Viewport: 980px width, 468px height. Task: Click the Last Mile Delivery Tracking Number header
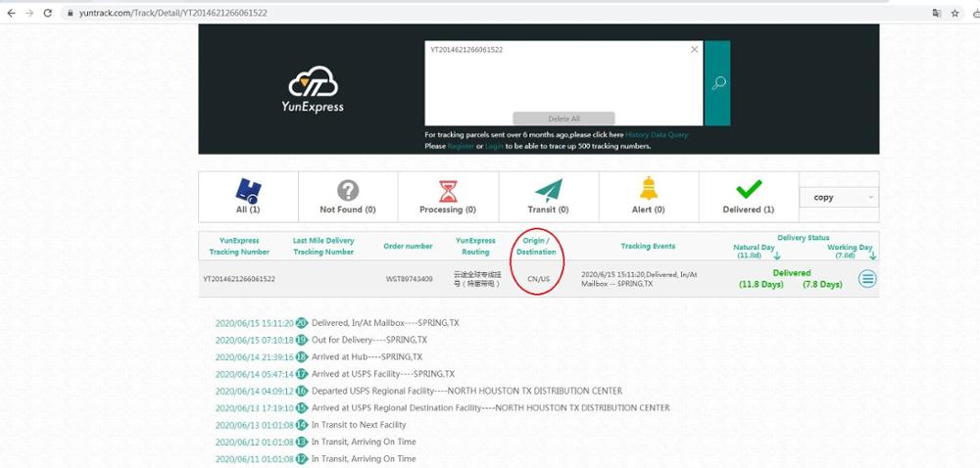[x=323, y=246]
